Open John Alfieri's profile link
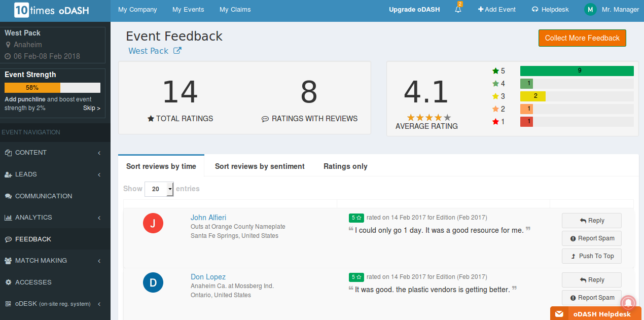The height and width of the screenshot is (320, 644). [x=208, y=218]
